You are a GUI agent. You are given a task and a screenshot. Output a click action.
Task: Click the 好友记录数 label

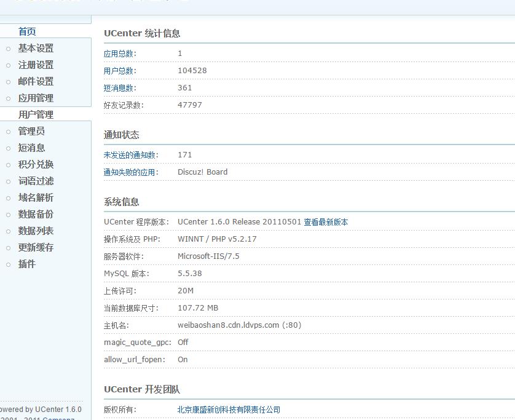(124, 105)
